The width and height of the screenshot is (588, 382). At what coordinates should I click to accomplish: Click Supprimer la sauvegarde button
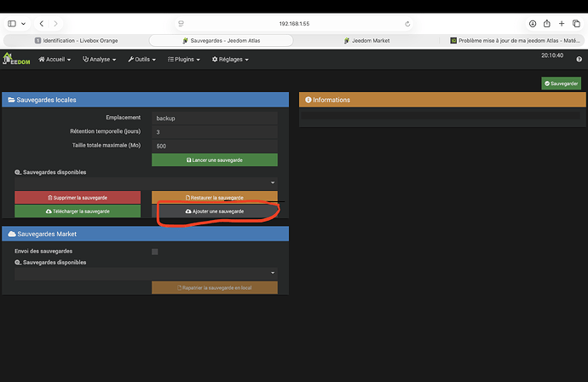tap(78, 197)
